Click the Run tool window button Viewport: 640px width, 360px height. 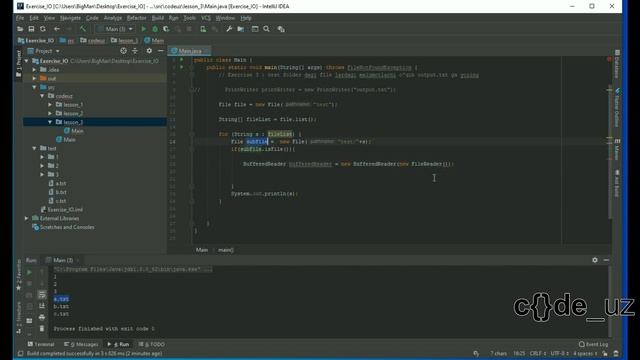point(118,344)
